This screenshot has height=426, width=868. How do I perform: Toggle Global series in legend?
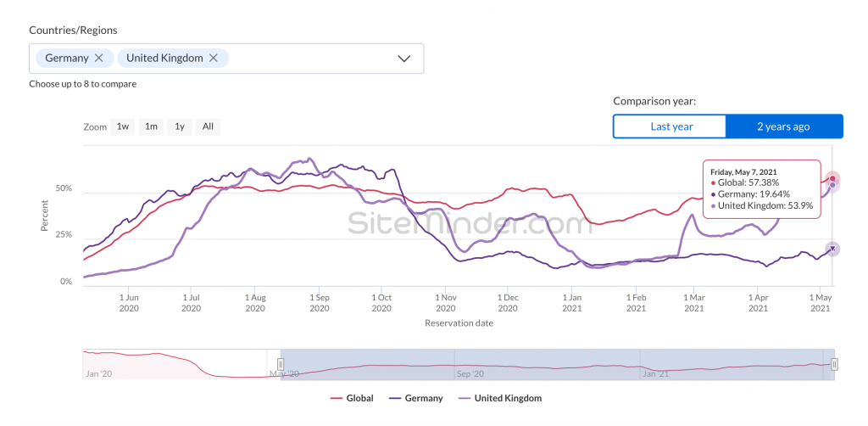pos(353,398)
